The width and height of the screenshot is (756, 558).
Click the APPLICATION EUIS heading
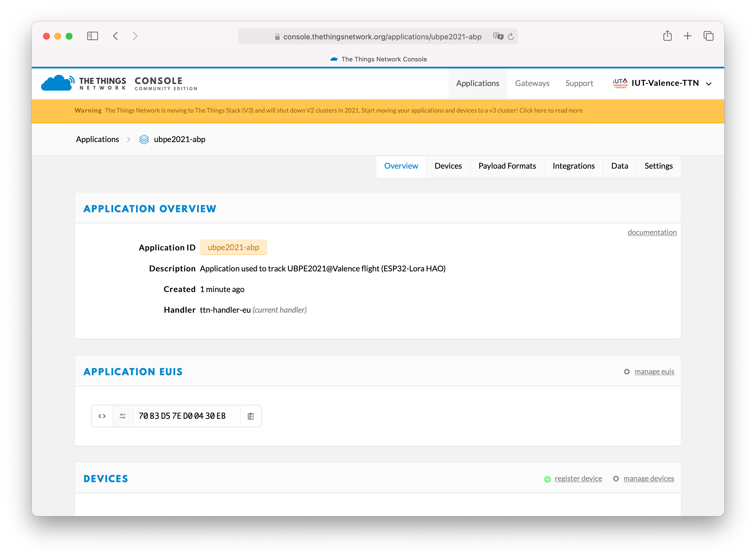click(133, 372)
